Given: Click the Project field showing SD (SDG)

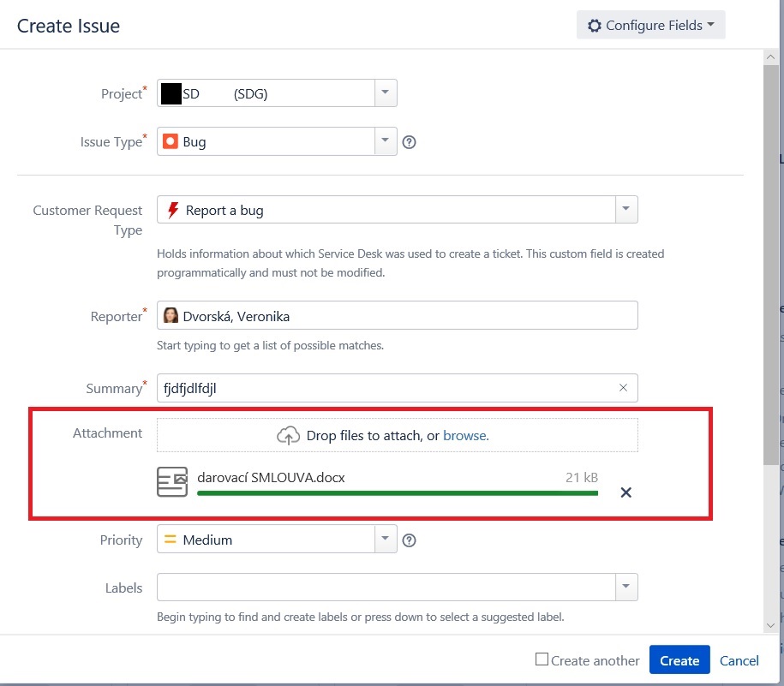Looking at the screenshot, I should [x=277, y=93].
